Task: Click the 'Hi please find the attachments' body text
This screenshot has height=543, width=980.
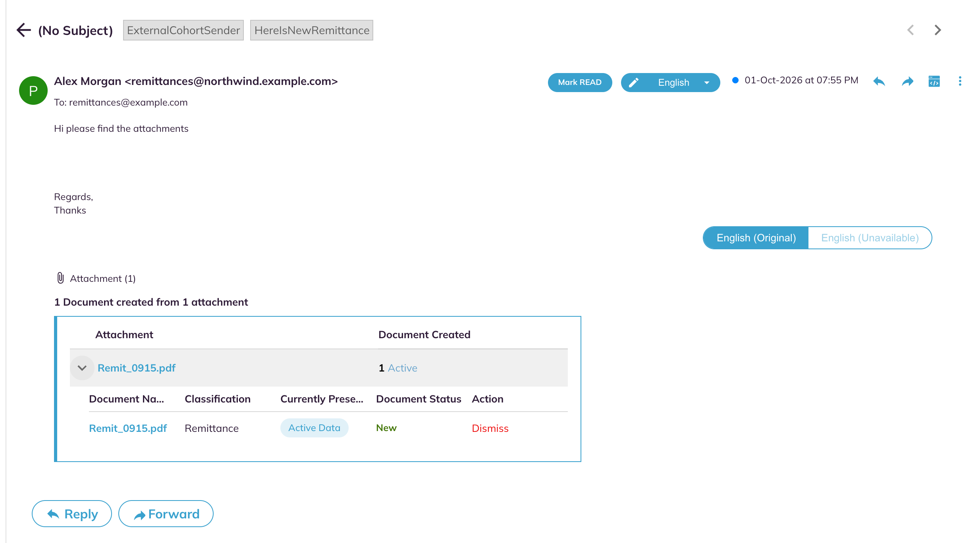Action: (121, 129)
